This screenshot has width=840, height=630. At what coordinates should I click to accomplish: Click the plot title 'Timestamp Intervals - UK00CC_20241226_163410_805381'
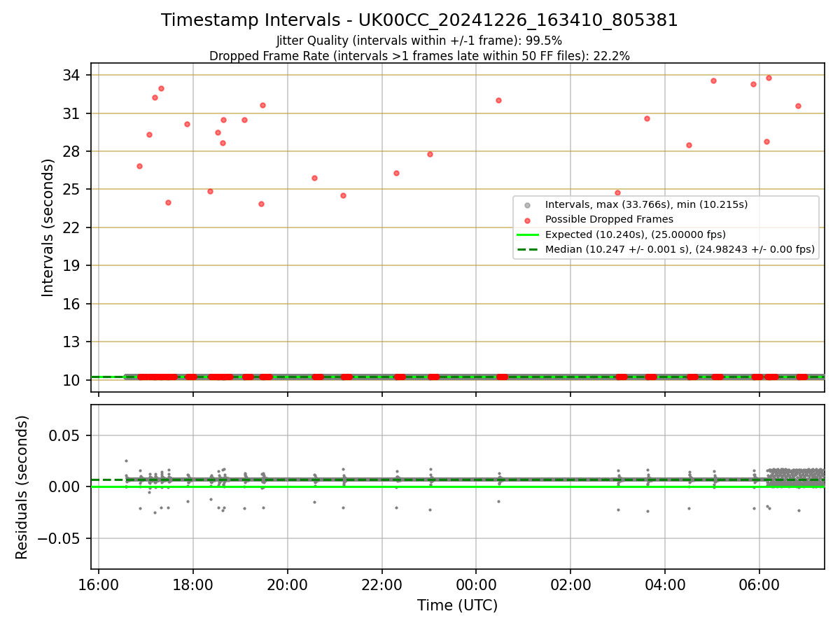pos(419,20)
